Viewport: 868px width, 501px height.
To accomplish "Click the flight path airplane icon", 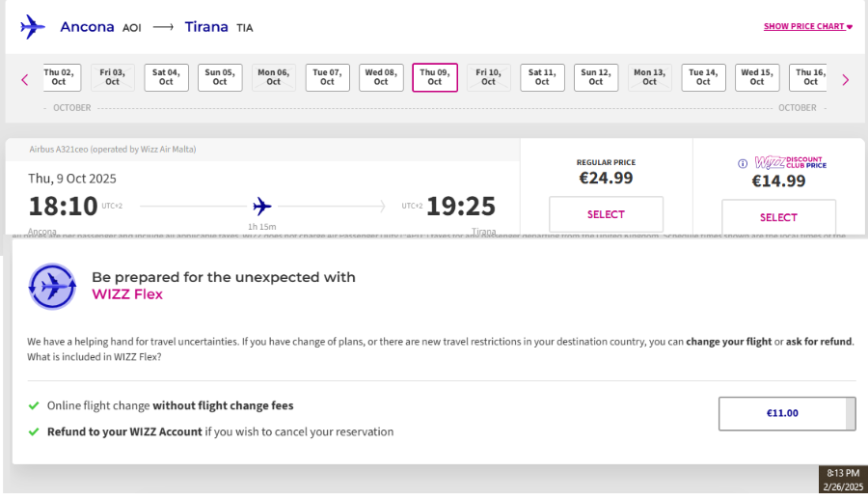I will coord(262,207).
